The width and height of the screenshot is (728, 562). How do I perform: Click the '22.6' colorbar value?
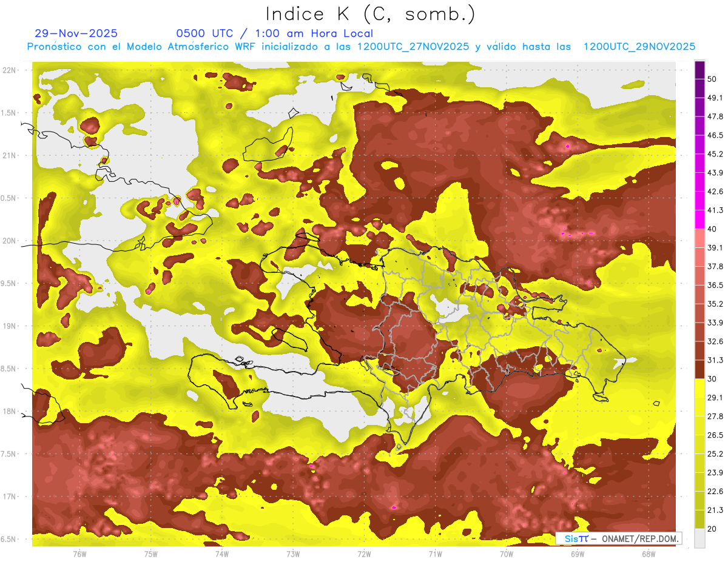coord(715,491)
